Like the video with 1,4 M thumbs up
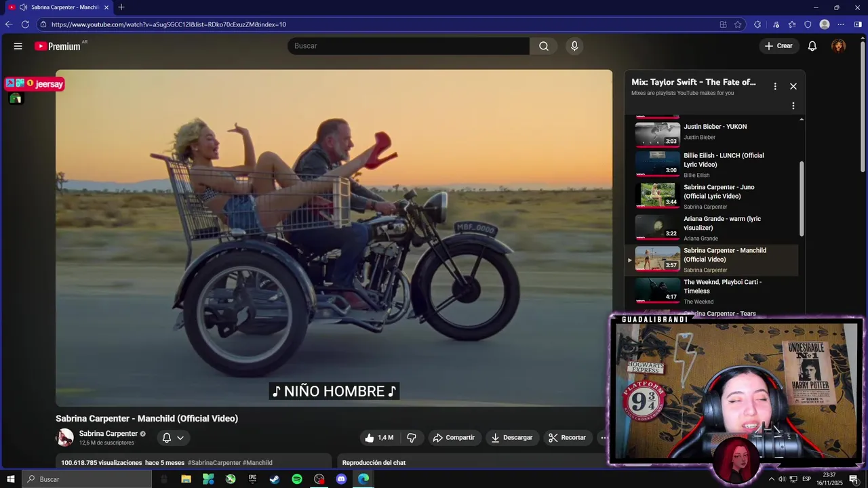 [x=379, y=438]
